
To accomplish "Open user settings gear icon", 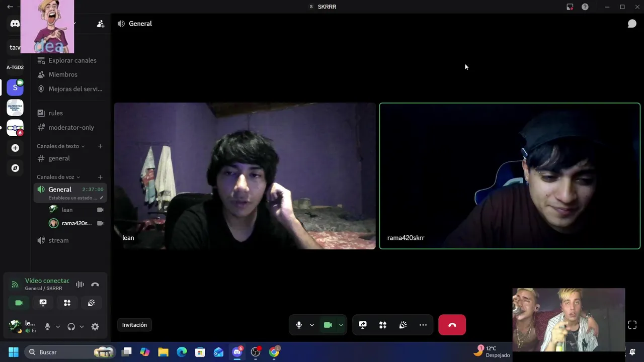I will [95, 327].
